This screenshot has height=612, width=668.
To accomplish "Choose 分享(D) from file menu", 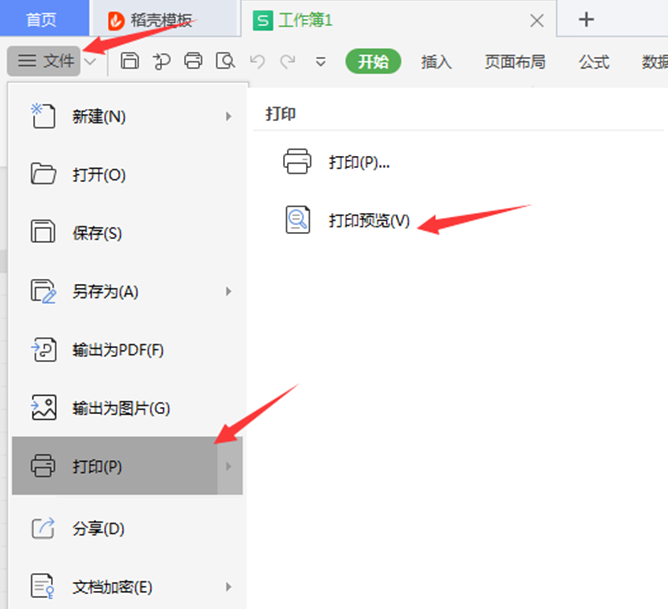I will pyautogui.click(x=127, y=529).
